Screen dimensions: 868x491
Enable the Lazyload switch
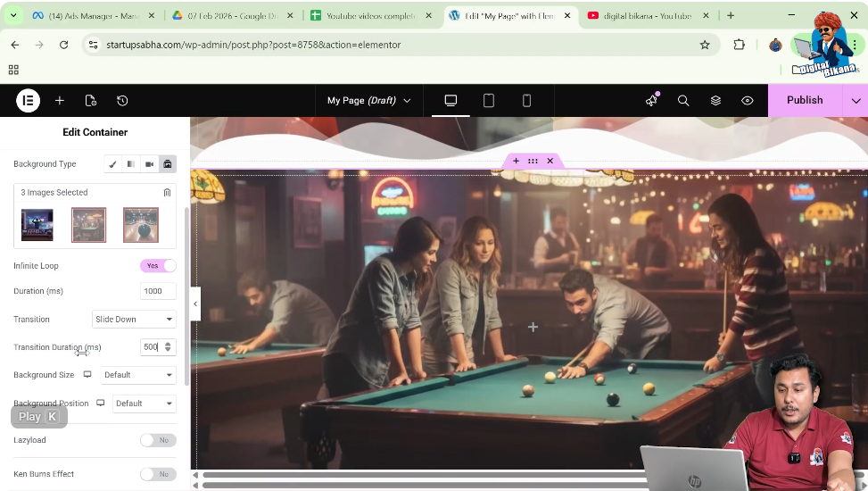158,440
